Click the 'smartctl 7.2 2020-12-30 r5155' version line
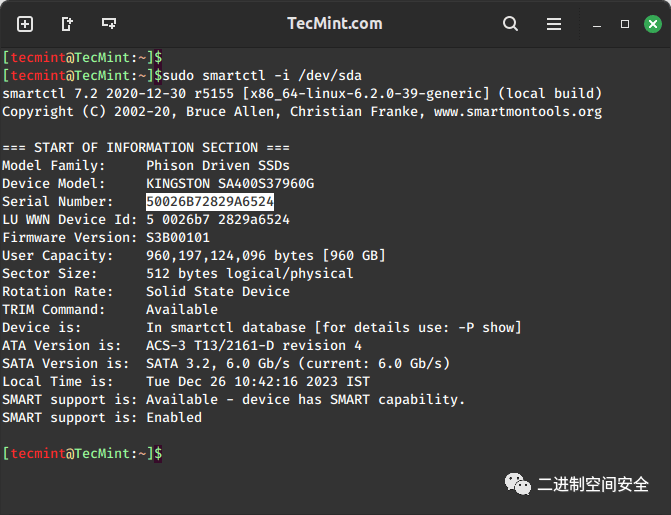 point(118,94)
